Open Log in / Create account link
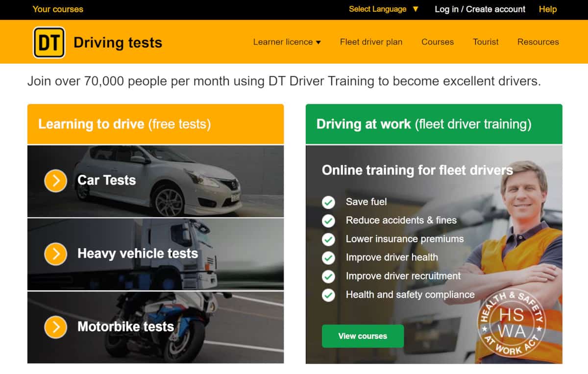 [x=480, y=9]
